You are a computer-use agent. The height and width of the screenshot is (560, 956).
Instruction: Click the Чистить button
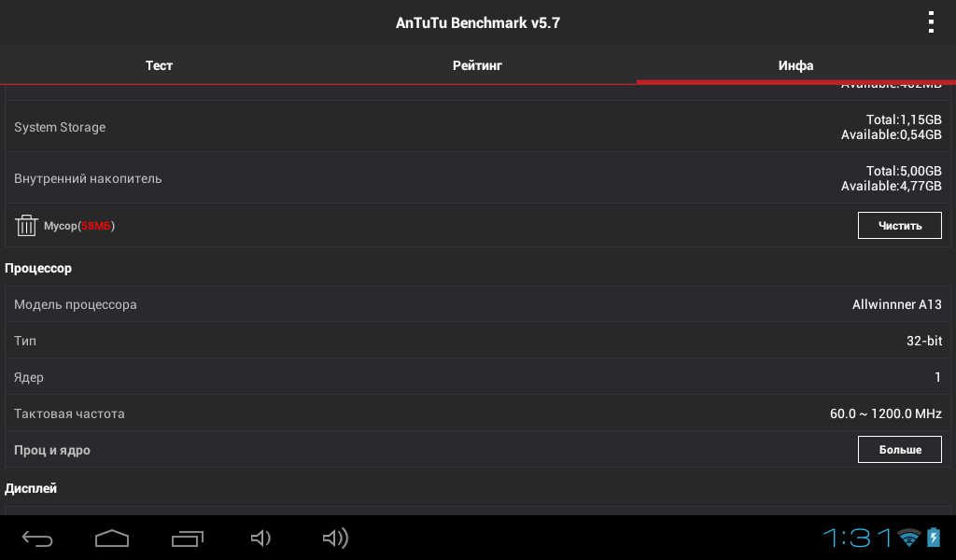click(899, 226)
